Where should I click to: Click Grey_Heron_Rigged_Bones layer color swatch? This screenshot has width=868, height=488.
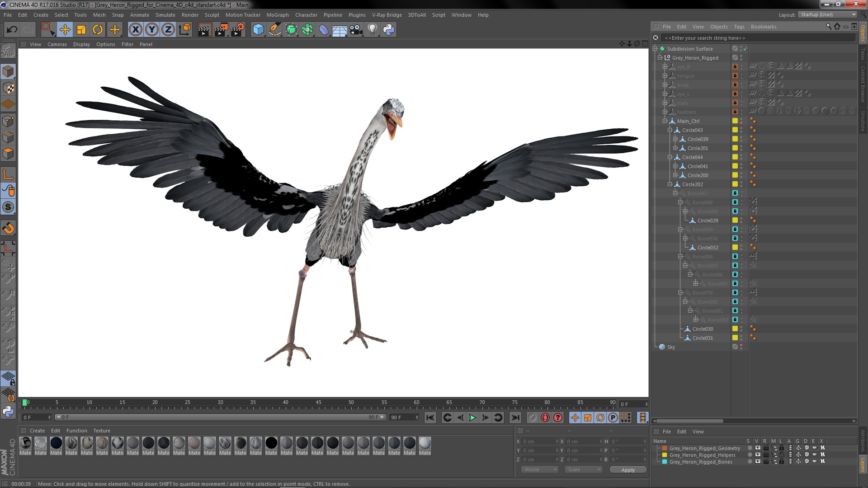[x=665, y=462]
